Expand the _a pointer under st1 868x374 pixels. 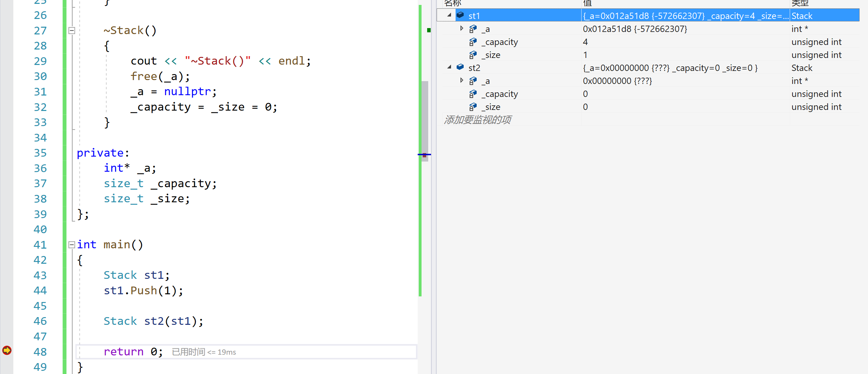click(x=462, y=28)
